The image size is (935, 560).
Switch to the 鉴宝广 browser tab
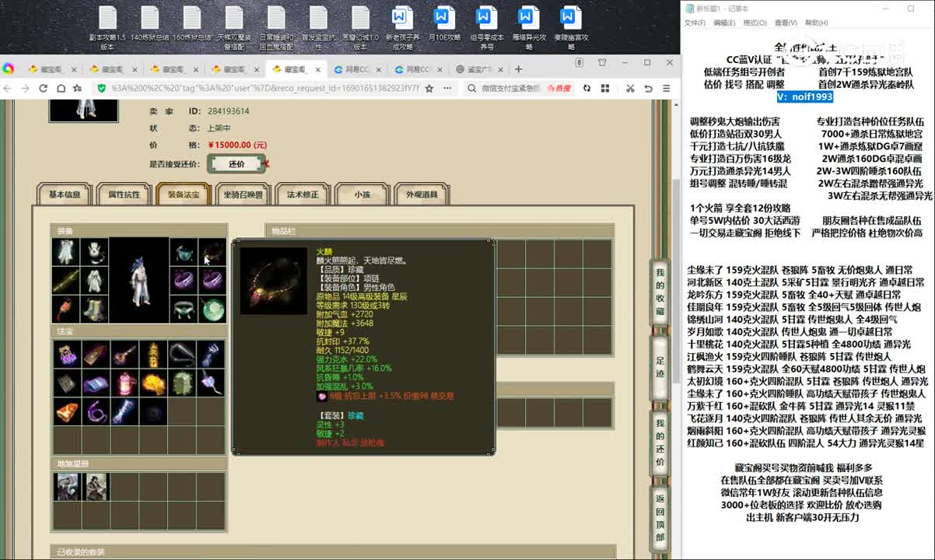(482, 69)
